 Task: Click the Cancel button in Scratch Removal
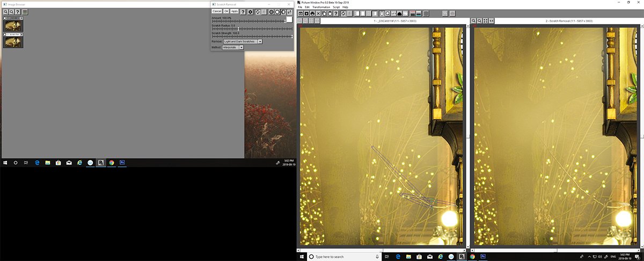tap(217, 11)
